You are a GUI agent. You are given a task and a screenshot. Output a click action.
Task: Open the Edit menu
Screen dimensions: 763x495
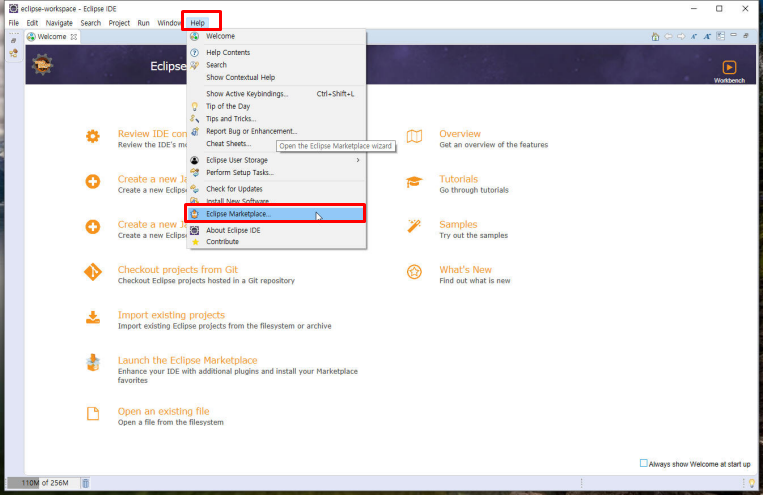coord(32,23)
